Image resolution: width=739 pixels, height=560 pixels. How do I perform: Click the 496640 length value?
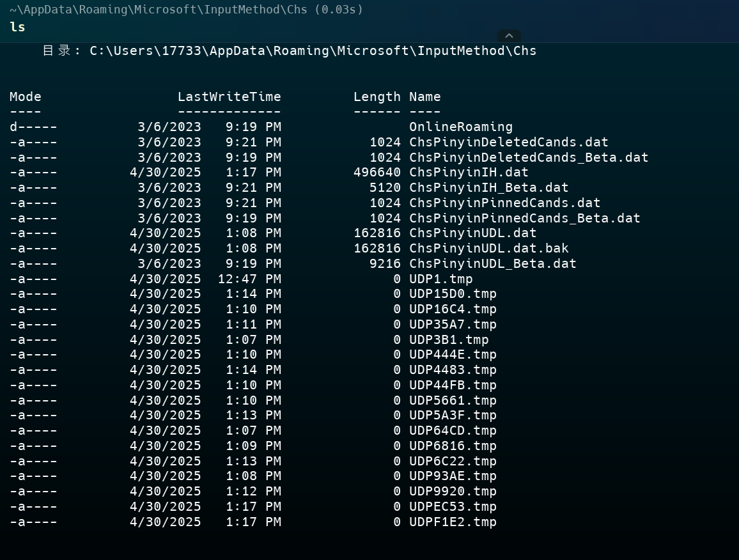377,172
